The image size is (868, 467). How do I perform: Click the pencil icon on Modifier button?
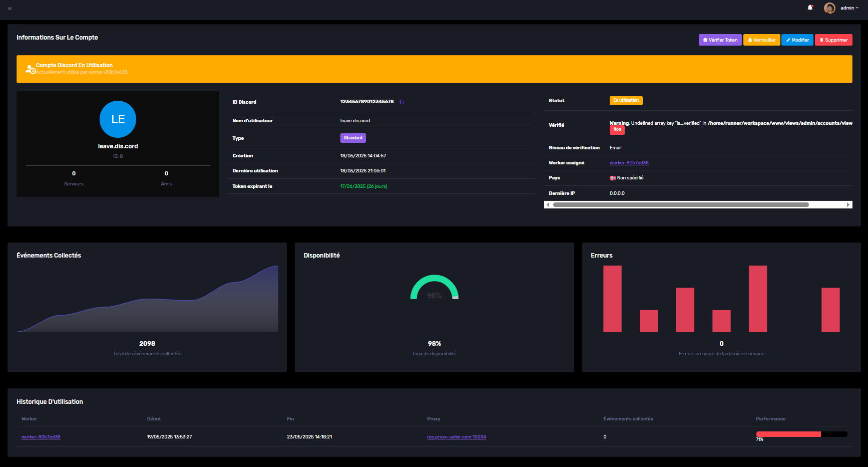point(787,40)
